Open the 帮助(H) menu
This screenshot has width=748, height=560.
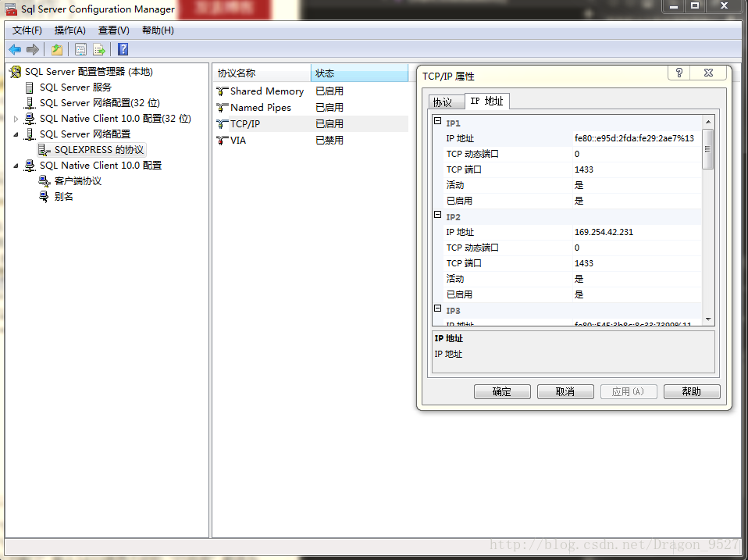(158, 30)
